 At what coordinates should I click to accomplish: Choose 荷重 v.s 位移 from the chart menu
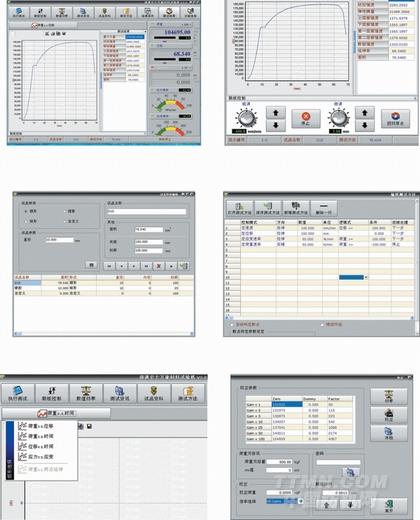tap(40, 426)
